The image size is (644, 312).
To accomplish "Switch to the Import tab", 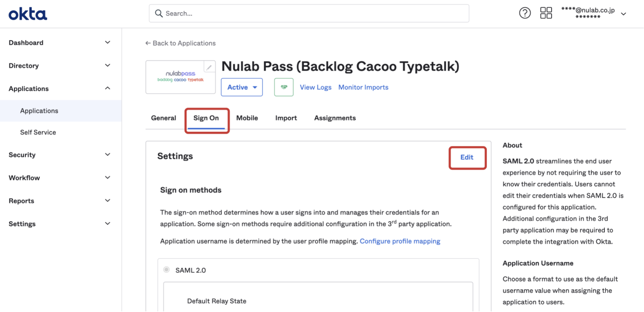I will click(x=286, y=118).
